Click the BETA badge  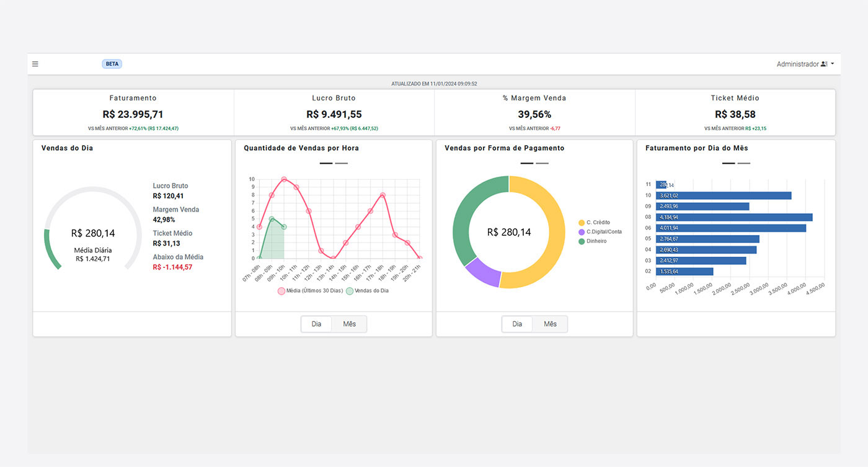tap(112, 64)
